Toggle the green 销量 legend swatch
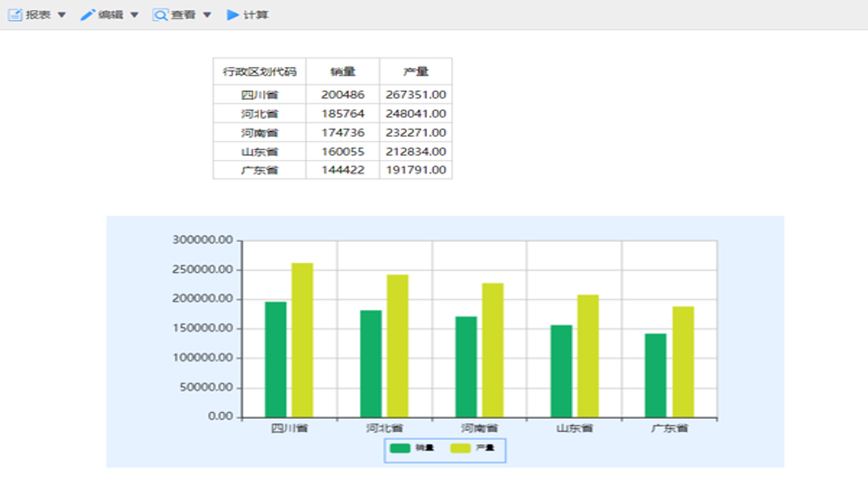Viewport: 868px width, 488px height. coord(400,448)
